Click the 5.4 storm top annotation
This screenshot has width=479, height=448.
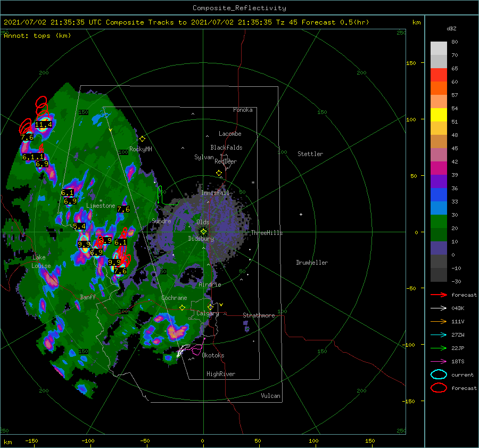point(79,226)
